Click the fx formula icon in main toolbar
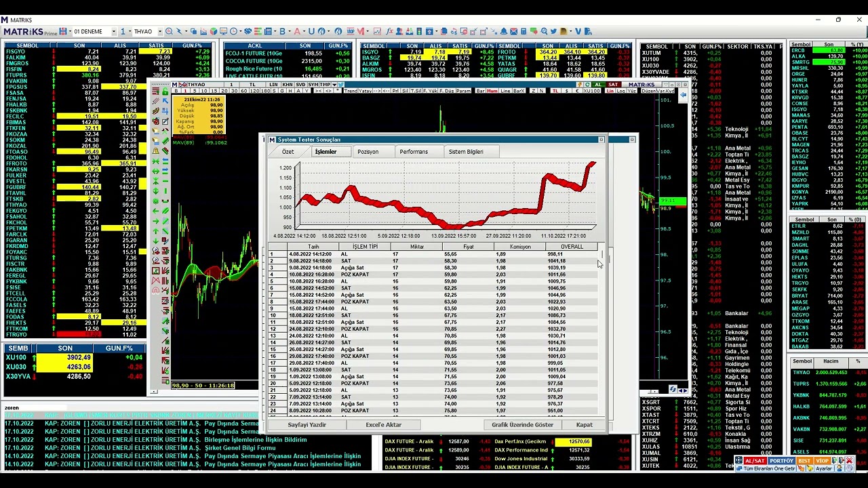Image resolution: width=868 pixels, height=488 pixels. pyautogui.click(x=389, y=31)
